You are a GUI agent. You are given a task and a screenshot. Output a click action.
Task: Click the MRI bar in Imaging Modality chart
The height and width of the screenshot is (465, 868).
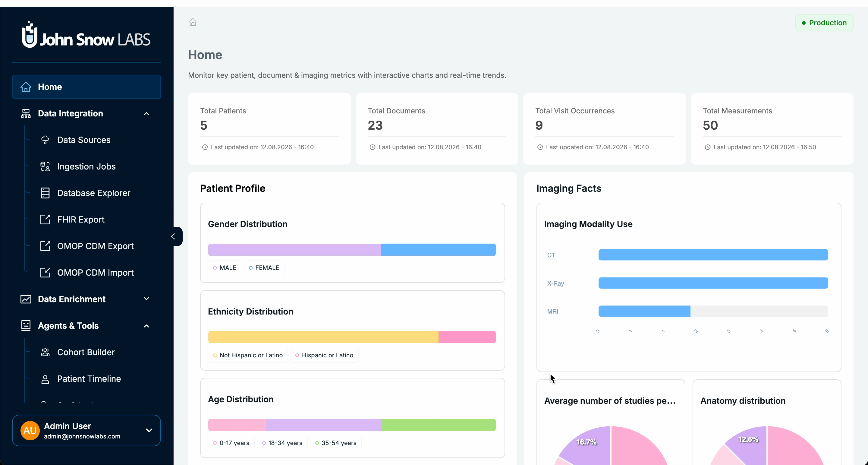(x=644, y=311)
